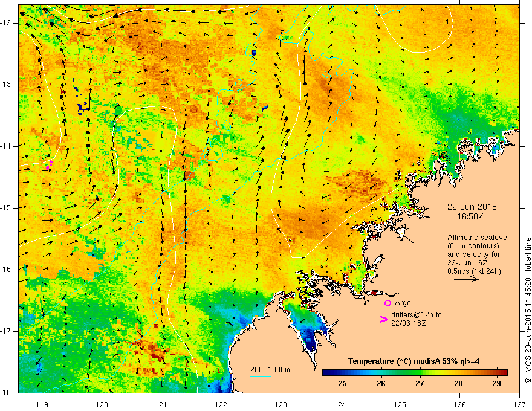Click the small dark blue patch near 122.5E 12.5S
532x411 pixels.
[x=253, y=52]
